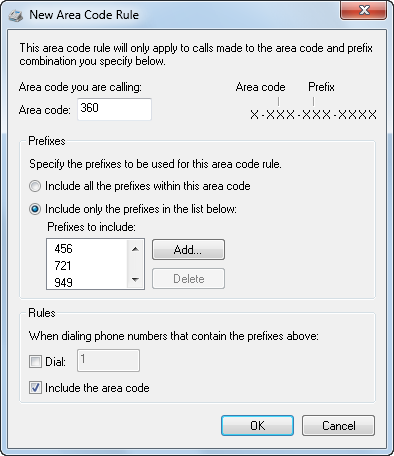Click the Dial number text field
Viewport: 394px width, 456px height.
point(108,360)
